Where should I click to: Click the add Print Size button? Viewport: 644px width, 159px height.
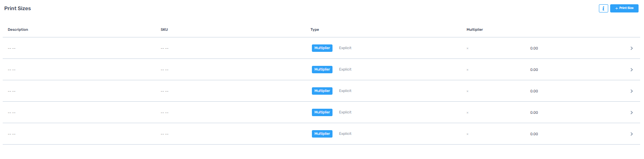click(x=624, y=8)
